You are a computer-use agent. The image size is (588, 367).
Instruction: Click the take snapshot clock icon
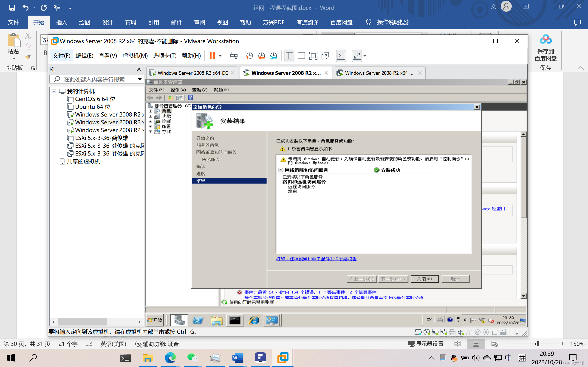(249, 56)
